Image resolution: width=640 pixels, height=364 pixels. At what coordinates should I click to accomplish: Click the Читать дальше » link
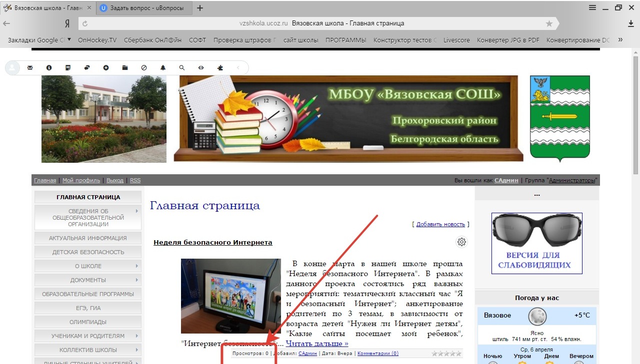click(317, 344)
